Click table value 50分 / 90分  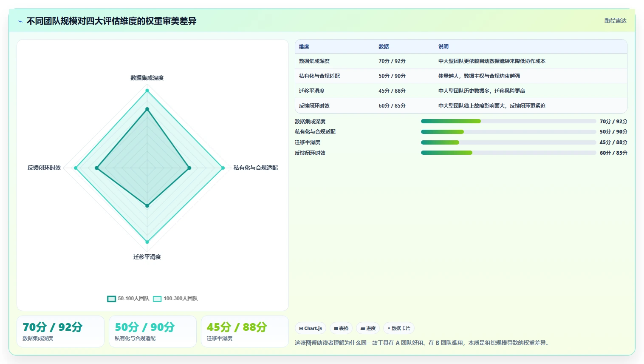[x=392, y=76]
